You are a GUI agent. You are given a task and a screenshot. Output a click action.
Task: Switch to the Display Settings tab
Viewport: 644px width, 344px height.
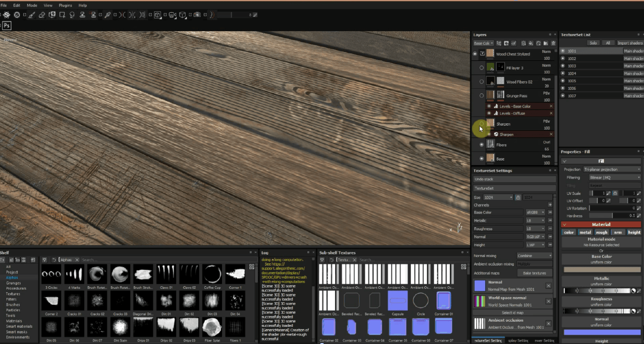pos(518,341)
